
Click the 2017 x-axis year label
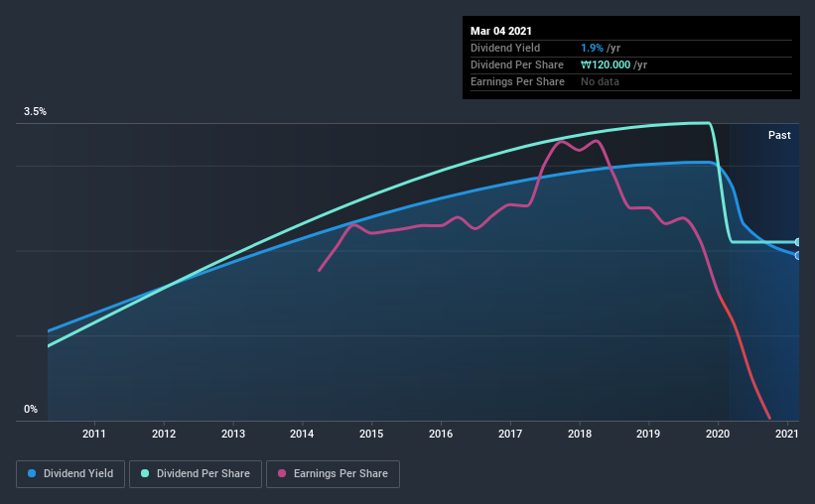[510, 434]
